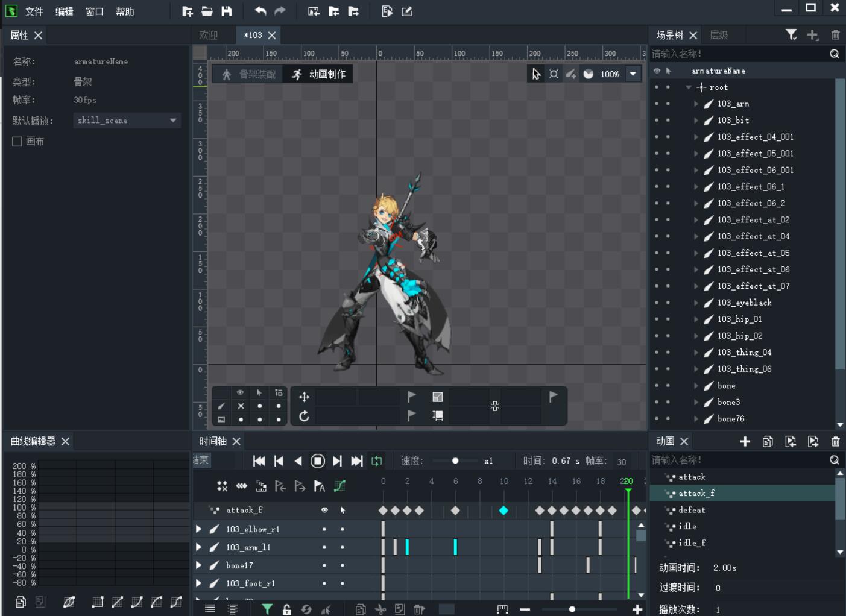Click the new project icon in top toolbar

point(188,11)
